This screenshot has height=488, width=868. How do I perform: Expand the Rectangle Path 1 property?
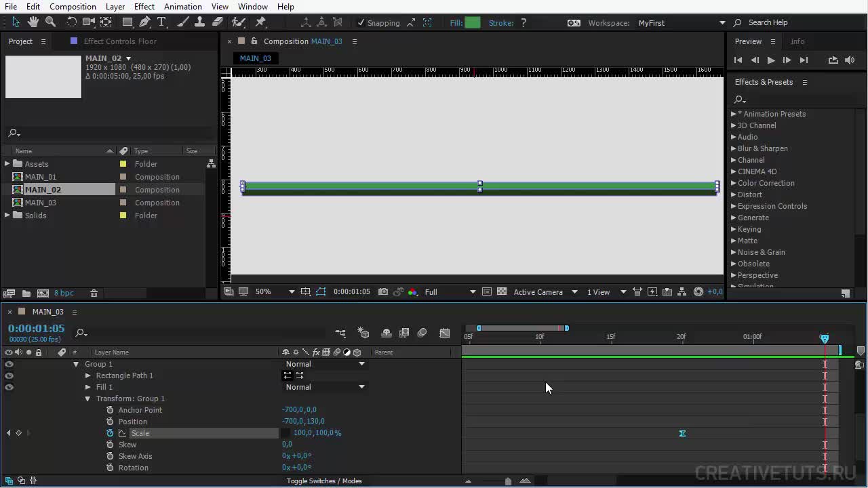click(x=87, y=375)
